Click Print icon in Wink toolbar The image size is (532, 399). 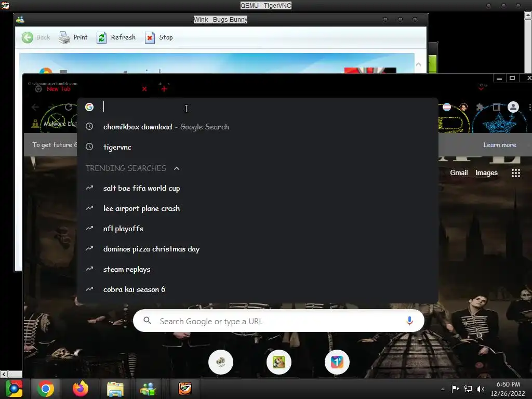(64, 37)
